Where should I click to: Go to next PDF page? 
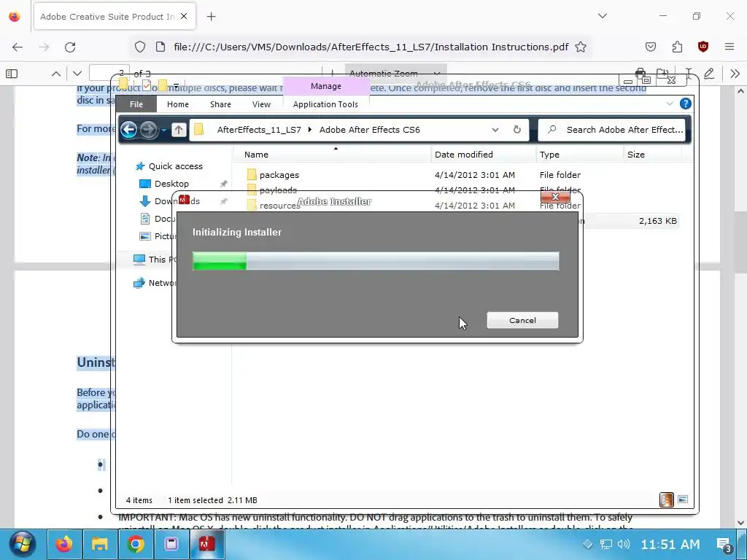click(x=77, y=74)
